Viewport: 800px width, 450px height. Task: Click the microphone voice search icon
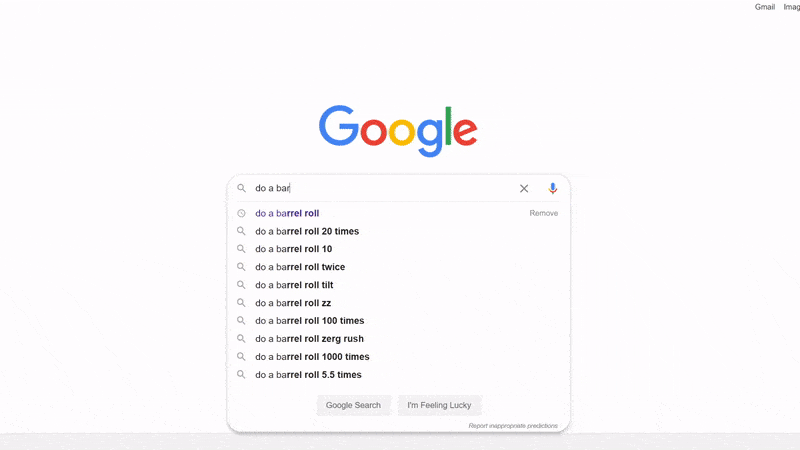pyautogui.click(x=553, y=188)
